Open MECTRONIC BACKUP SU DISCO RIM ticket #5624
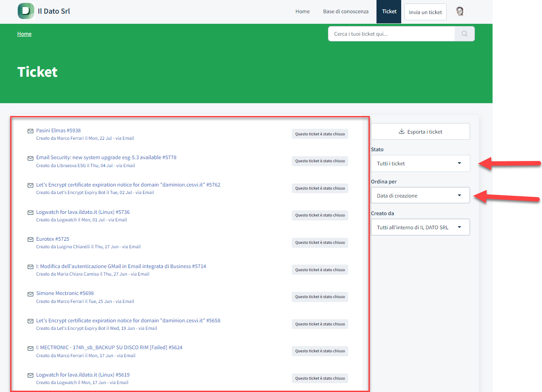The image size is (542, 392). [109, 347]
